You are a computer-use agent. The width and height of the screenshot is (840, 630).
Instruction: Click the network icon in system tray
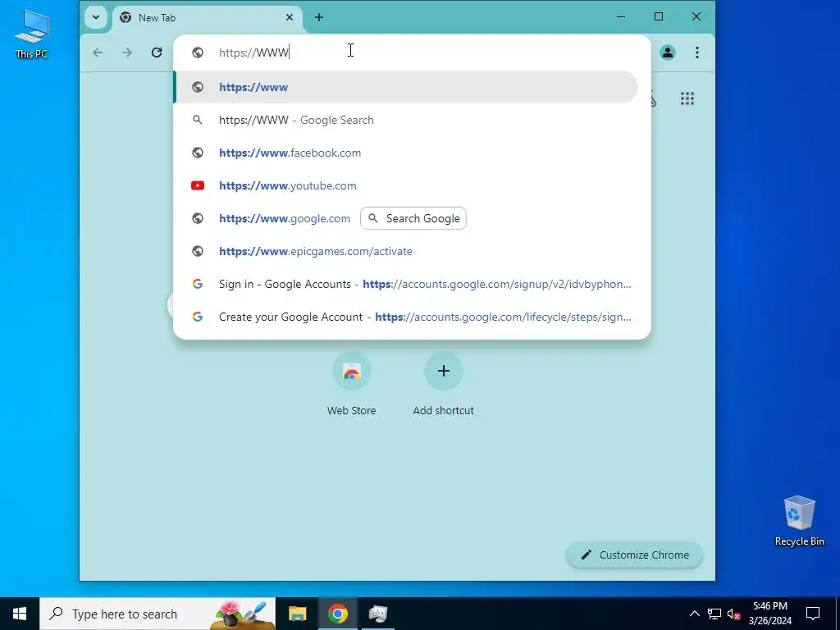[x=714, y=614]
